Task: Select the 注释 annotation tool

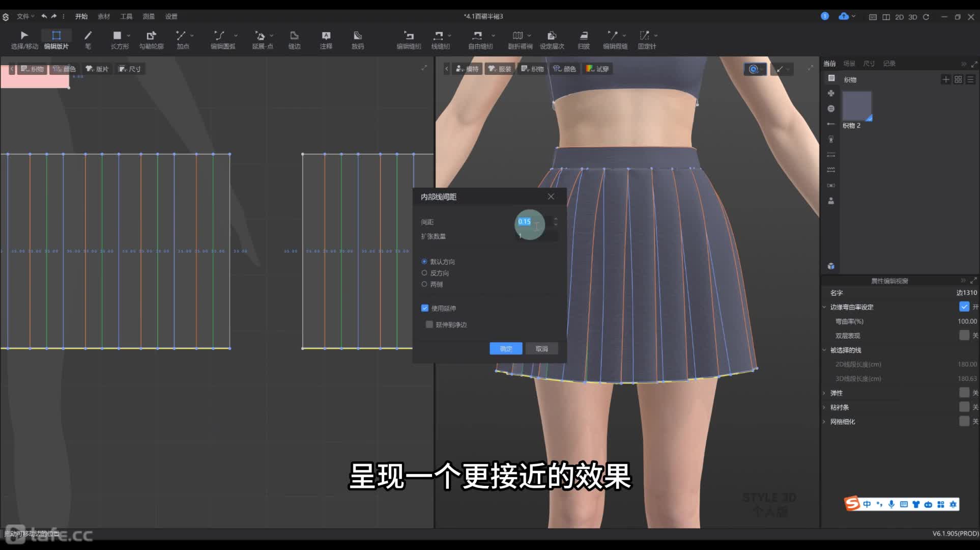Action: click(326, 40)
